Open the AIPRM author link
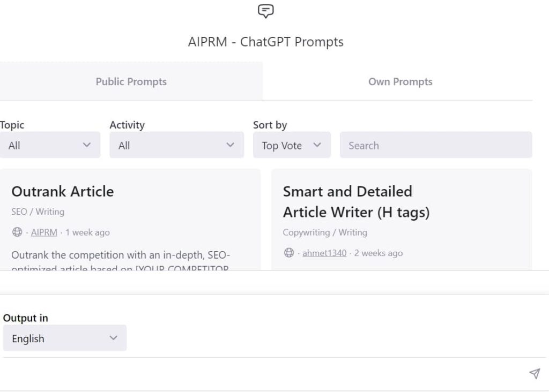Image resolution: width=549 pixels, height=392 pixels. [44, 232]
